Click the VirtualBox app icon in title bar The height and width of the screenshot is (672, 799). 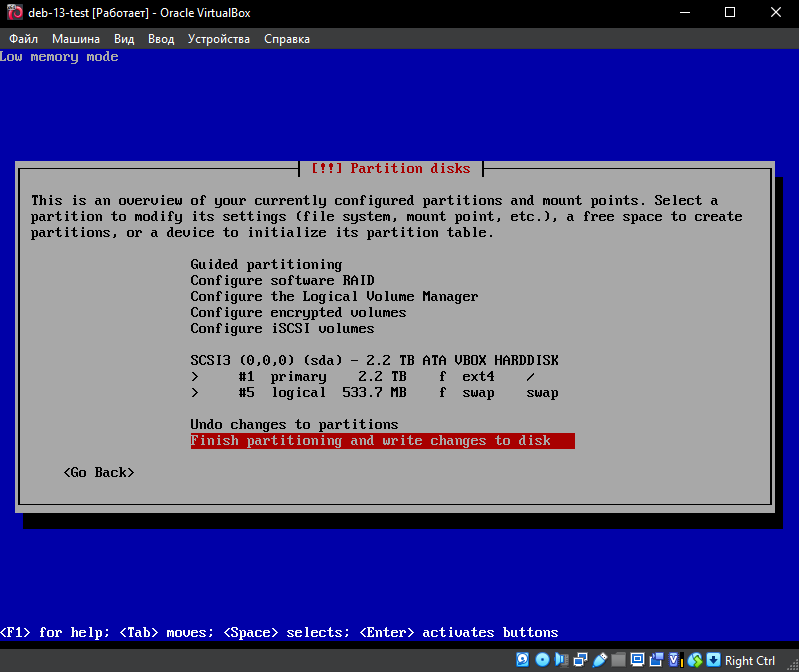(12, 13)
